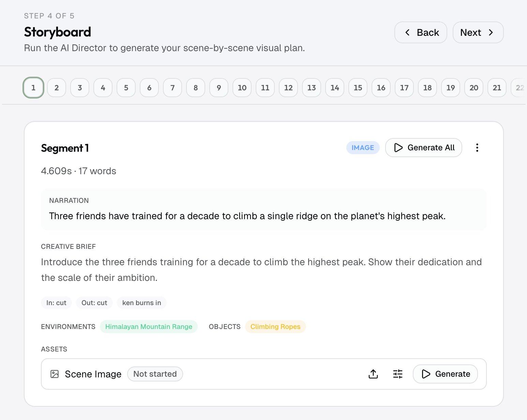Click the 'Segment 1' heading
The width and height of the screenshot is (527, 420).
pyautogui.click(x=65, y=148)
